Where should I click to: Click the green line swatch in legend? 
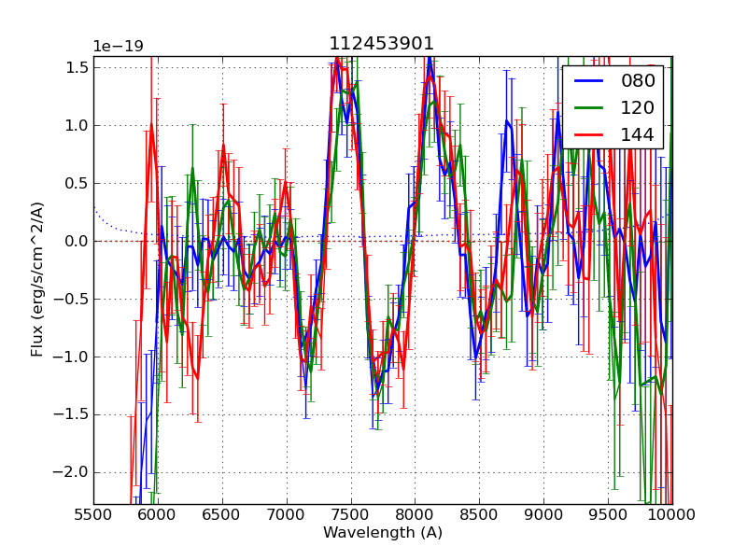click(588, 108)
